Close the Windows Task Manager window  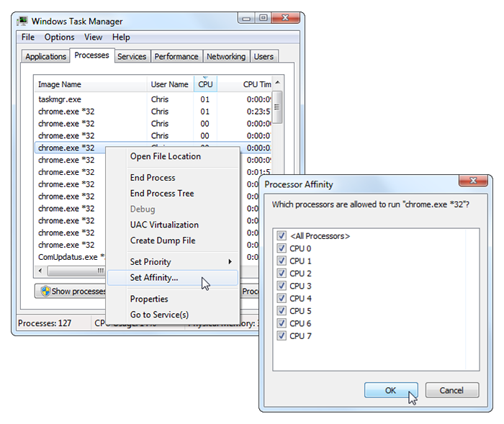(x=285, y=18)
